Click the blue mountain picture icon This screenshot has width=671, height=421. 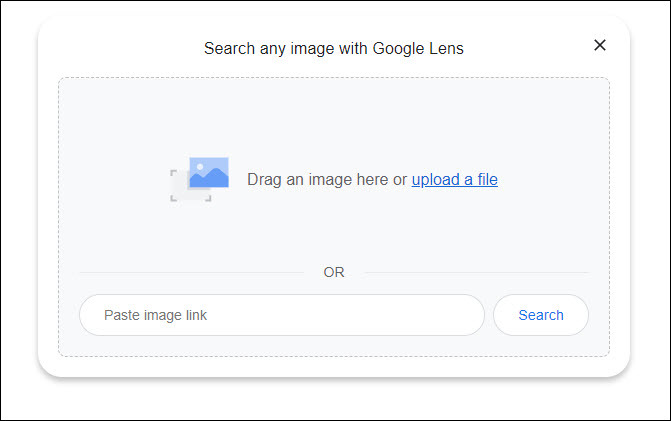click(x=209, y=172)
